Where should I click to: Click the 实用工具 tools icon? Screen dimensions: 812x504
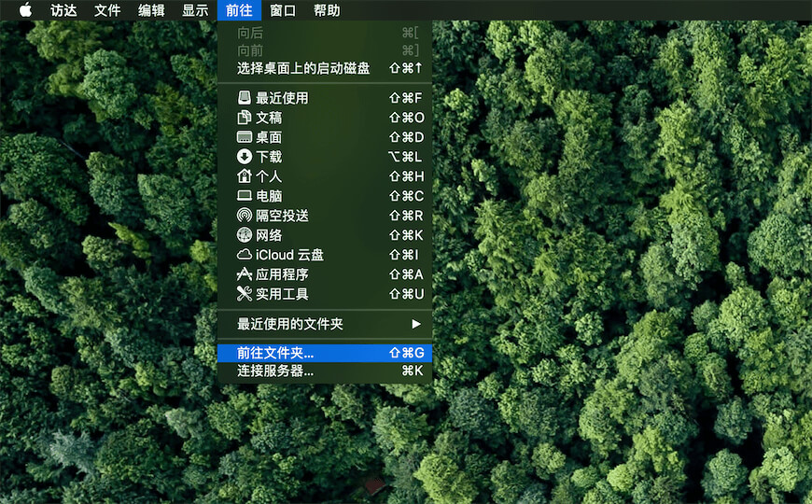[x=244, y=294]
